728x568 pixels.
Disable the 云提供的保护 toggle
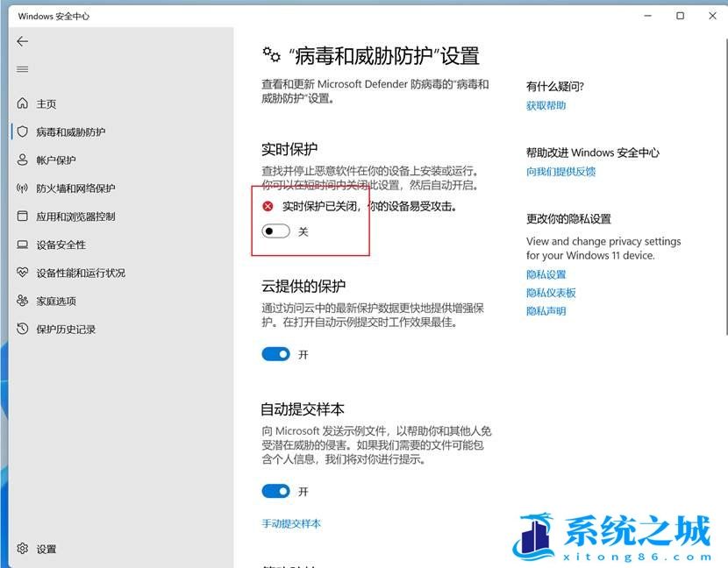click(275, 354)
